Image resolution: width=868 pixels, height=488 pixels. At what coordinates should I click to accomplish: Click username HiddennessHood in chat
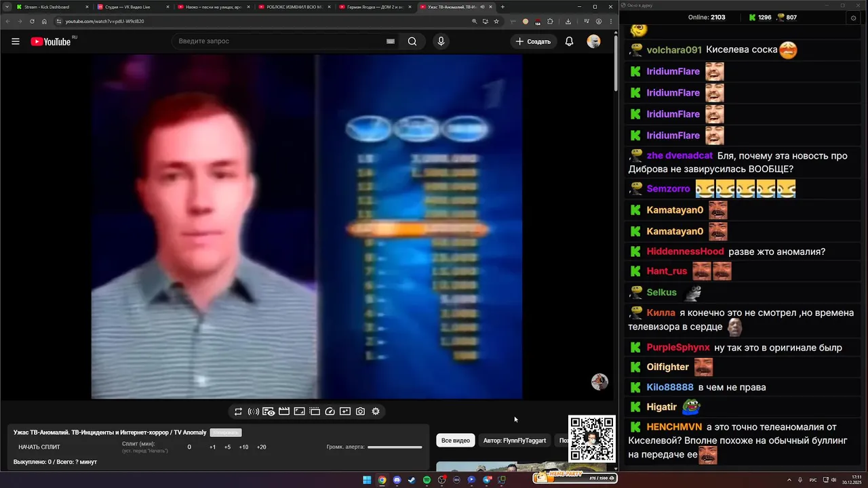click(x=685, y=251)
